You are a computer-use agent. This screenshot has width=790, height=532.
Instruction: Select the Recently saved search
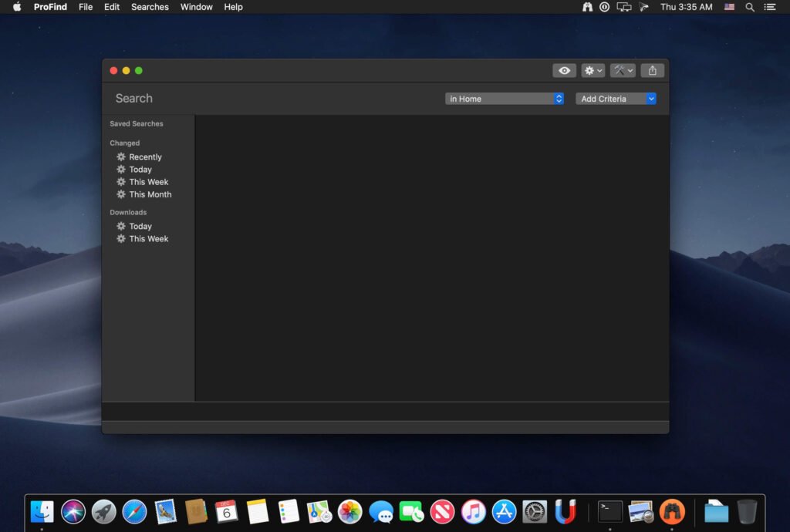click(146, 157)
